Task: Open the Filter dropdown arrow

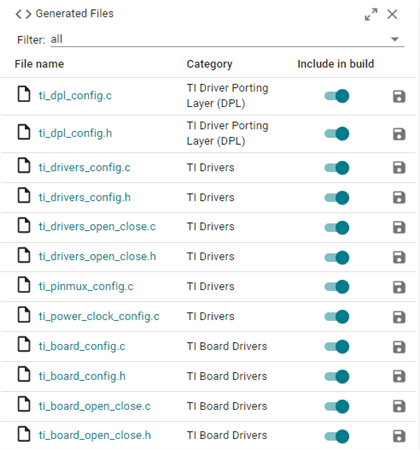Action: tap(395, 39)
